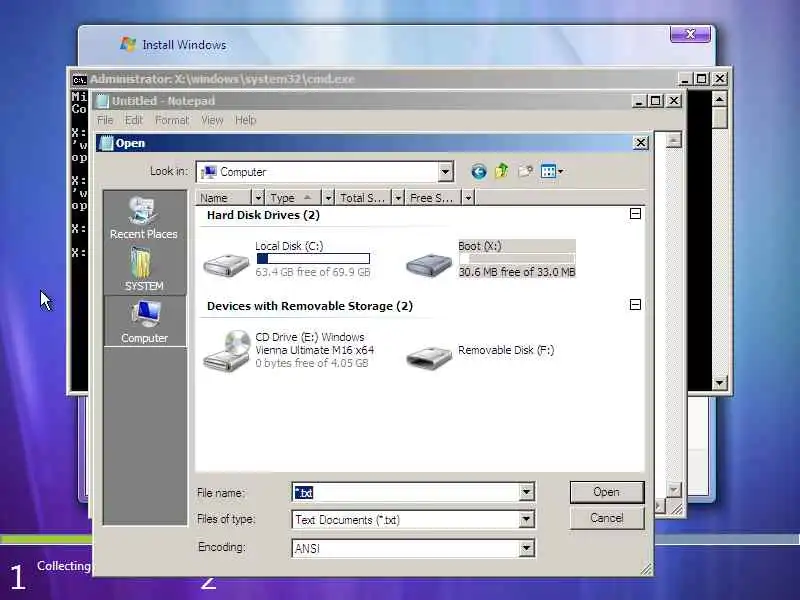Click cmd window scroll down arrow
Viewport: 800px width, 600px height.
pos(719,383)
